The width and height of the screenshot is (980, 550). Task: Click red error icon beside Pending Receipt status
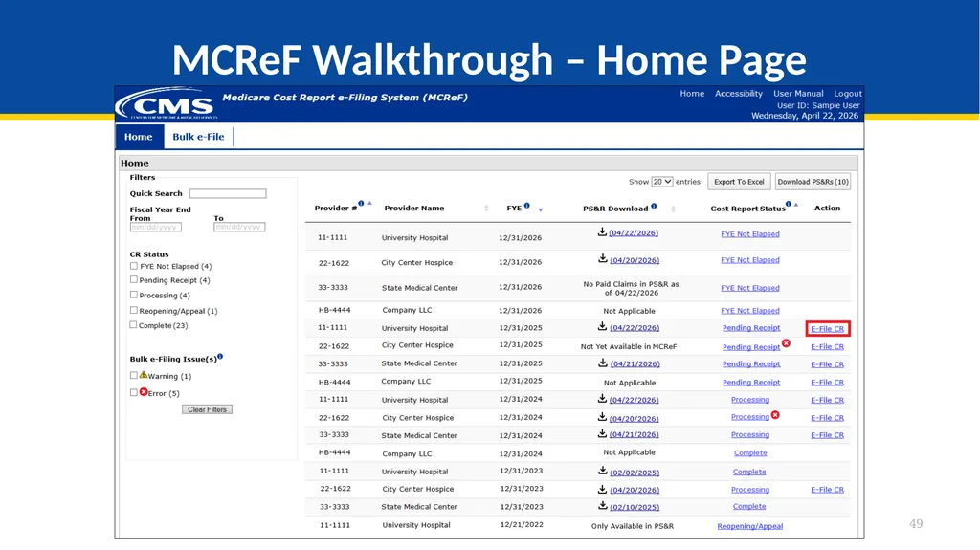787,343
